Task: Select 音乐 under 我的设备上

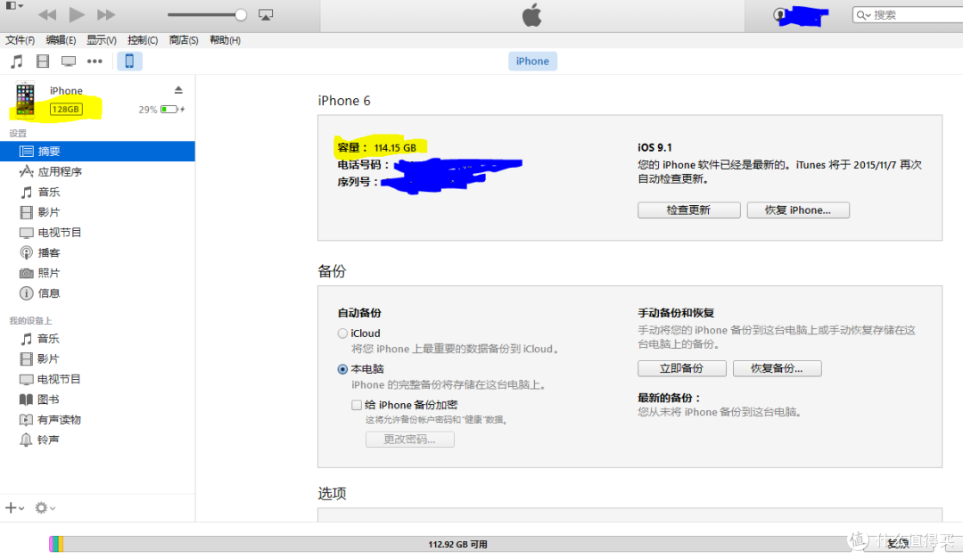Action: tap(98, 338)
